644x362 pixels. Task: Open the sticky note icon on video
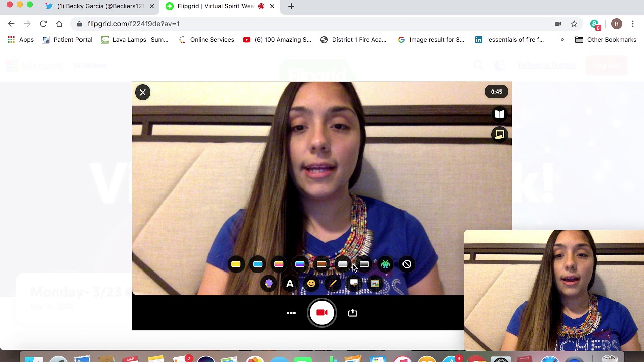(500, 135)
